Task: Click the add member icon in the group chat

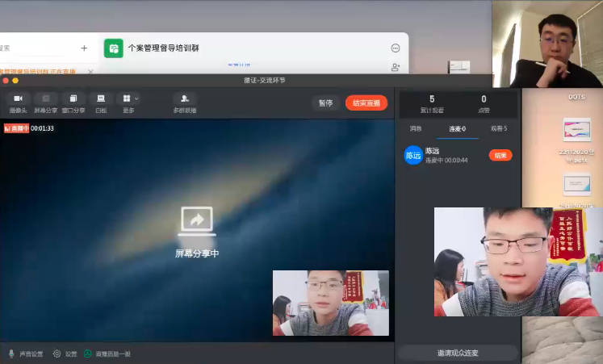Action: click(396, 68)
